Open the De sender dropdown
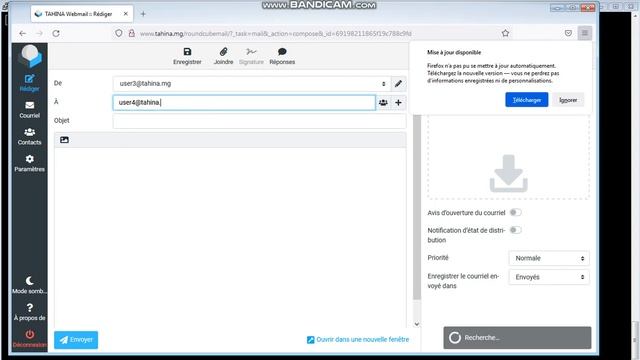The height and width of the screenshot is (360, 640). (251, 84)
